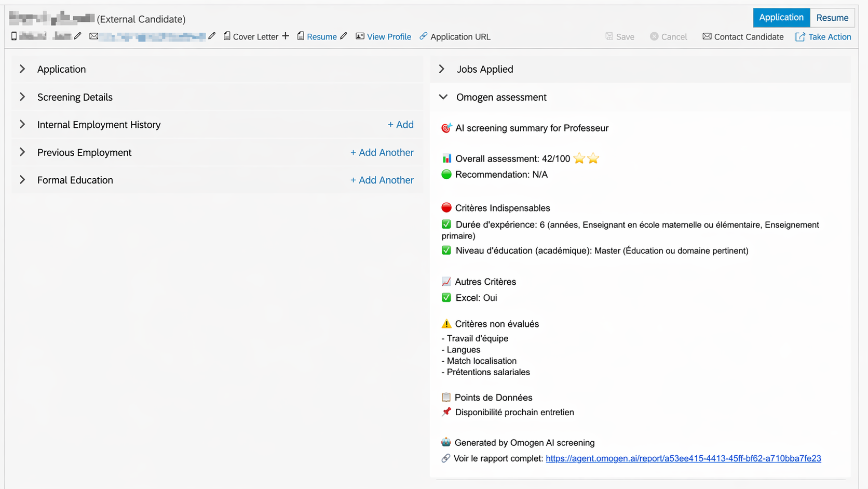Click Application URL
Screen dimensions: 868x489
[x=460, y=36]
